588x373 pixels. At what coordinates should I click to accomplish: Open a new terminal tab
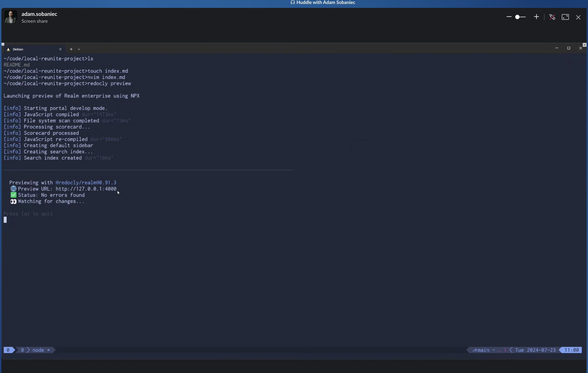point(71,49)
